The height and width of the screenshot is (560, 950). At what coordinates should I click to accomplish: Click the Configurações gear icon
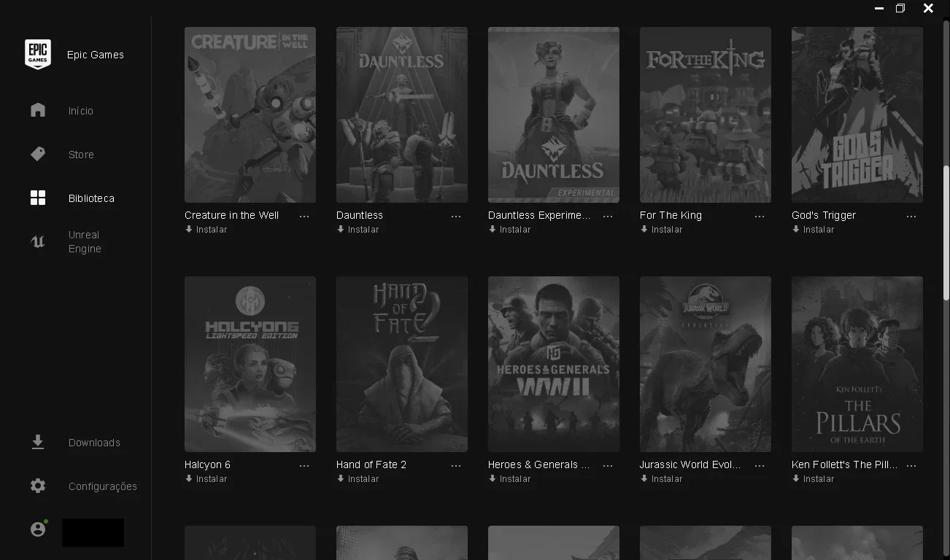tap(38, 486)
